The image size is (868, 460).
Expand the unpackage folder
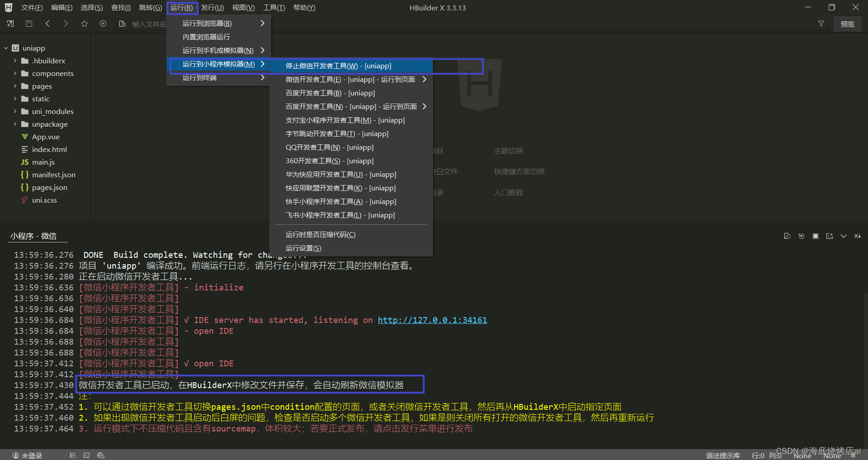15,124
